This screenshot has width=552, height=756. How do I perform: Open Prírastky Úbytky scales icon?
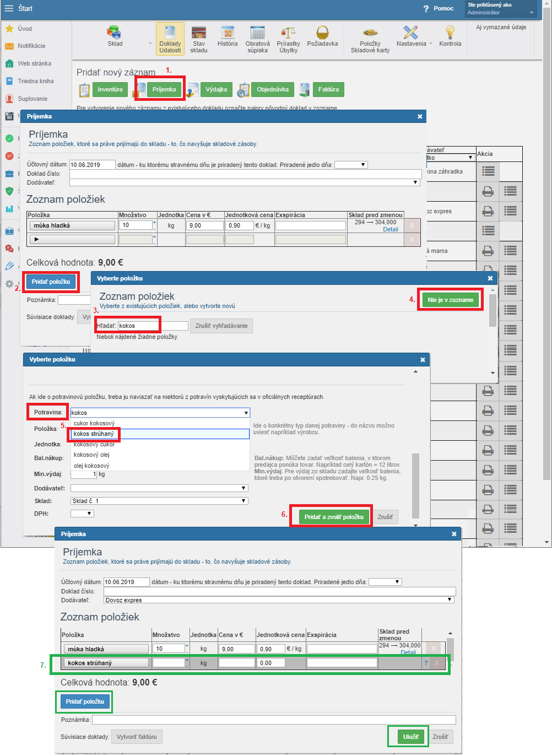click(288, 39)
